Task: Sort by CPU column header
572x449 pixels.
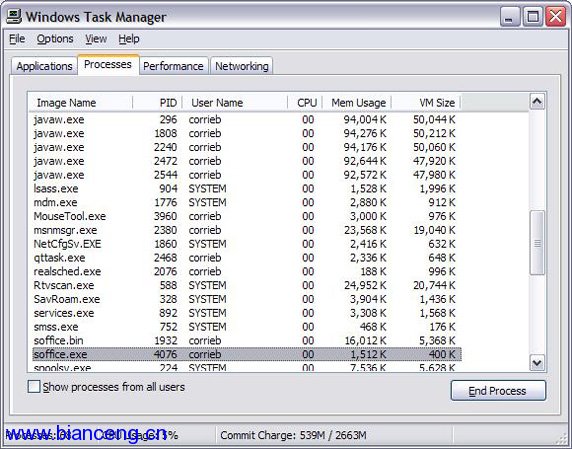Action: click(305, 103)
